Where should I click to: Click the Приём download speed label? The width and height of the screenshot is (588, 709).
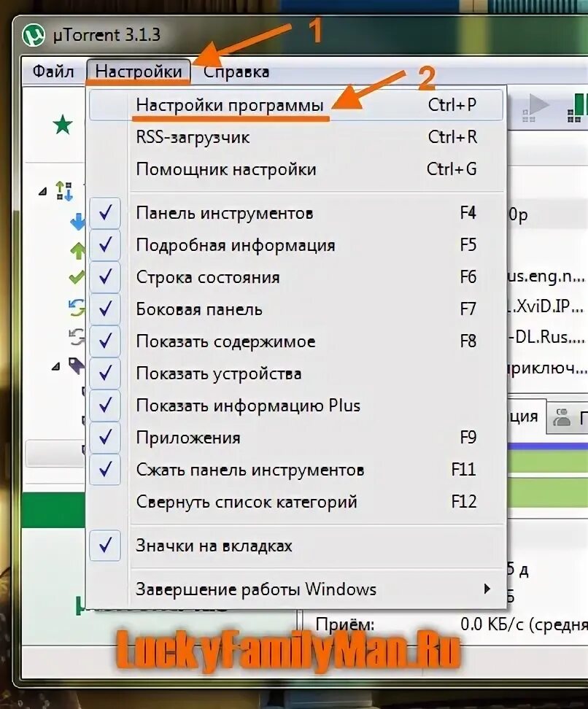(345, 625)
